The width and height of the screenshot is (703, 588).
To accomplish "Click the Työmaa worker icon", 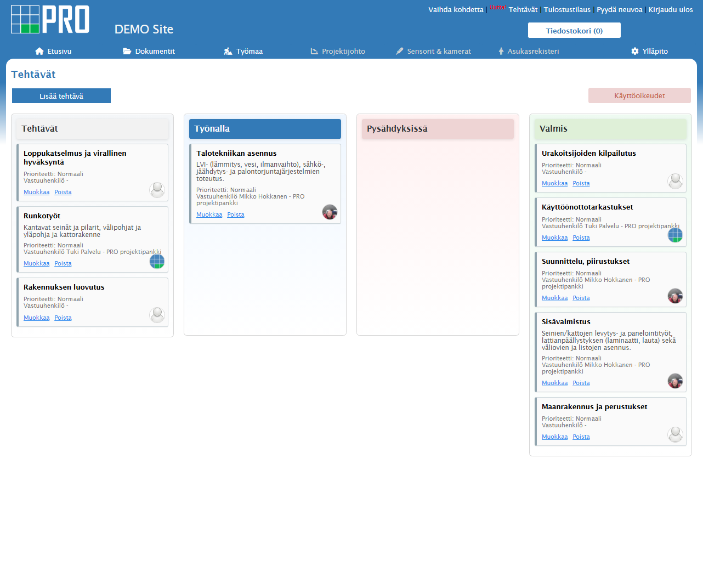I will (228, 51).
